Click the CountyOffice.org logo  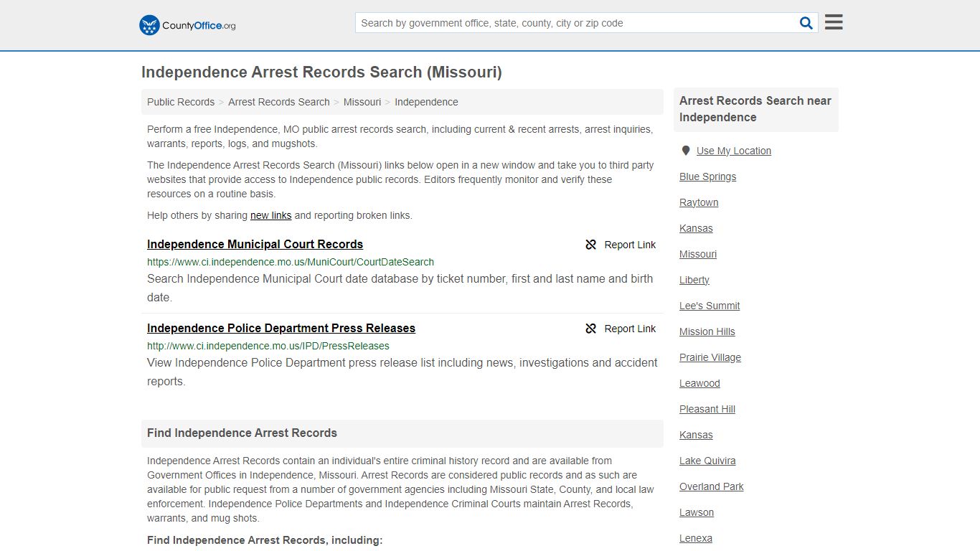point(187,25)
